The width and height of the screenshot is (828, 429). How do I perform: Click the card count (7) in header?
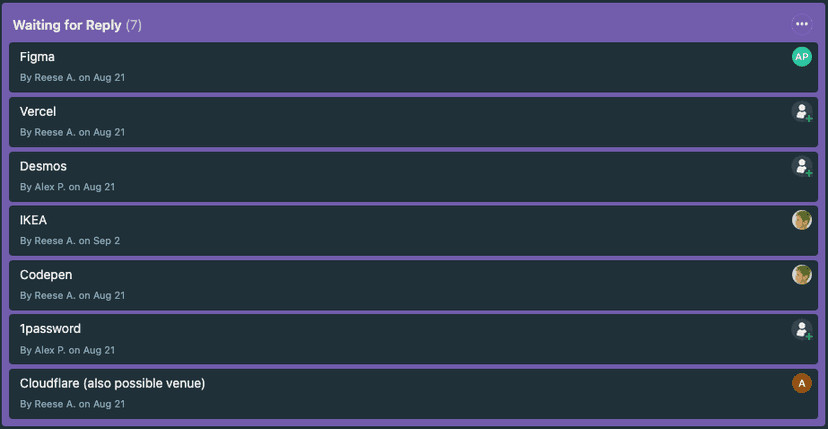133,25
